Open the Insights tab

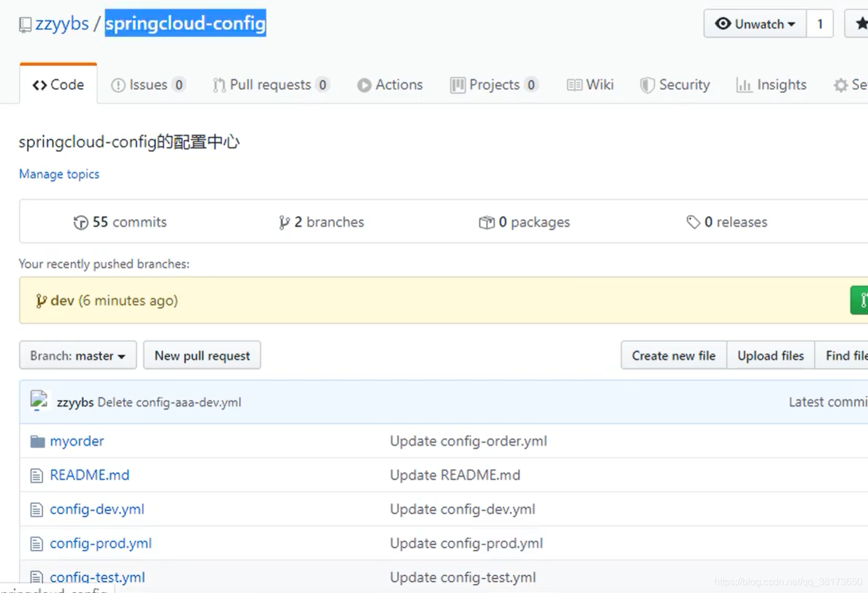pyautogui.click(x=771, y=84)
